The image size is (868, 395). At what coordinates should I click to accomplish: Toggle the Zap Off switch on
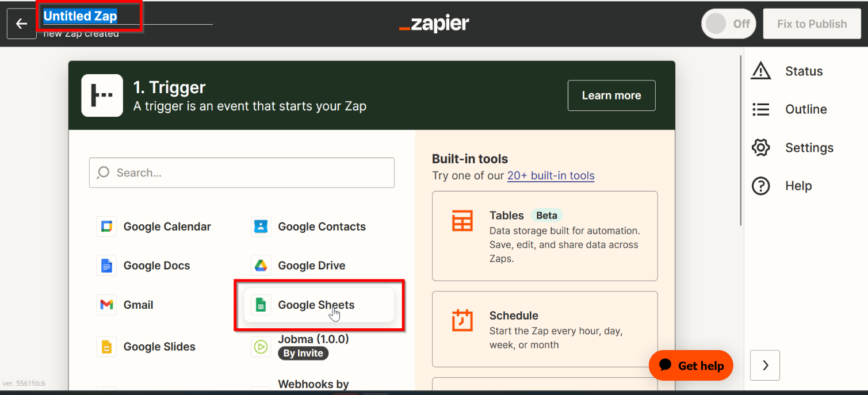pos(729,24)
